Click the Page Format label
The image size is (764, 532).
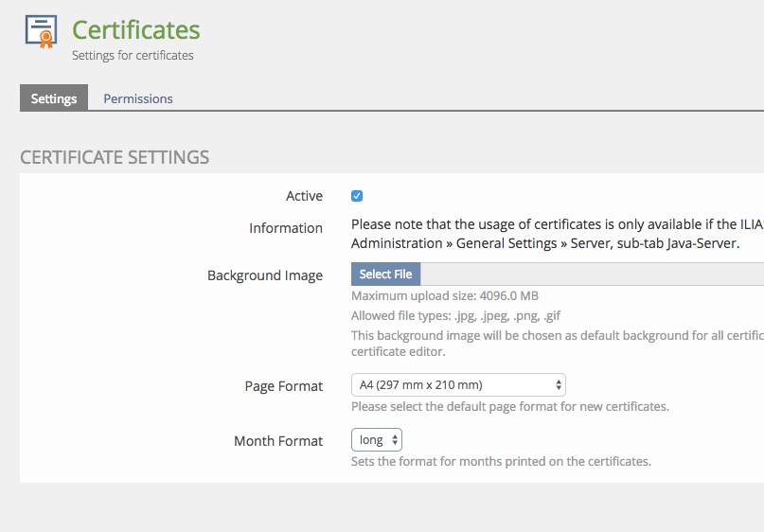click(284, 386)
